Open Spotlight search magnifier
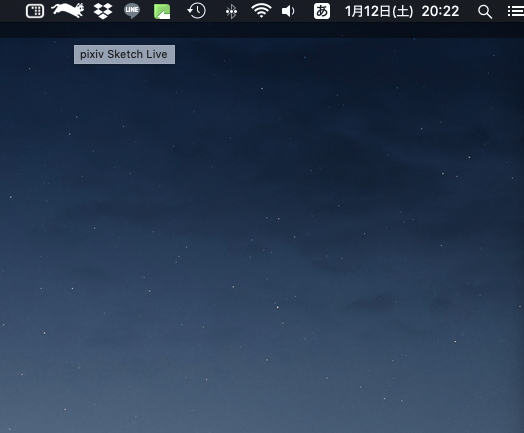Screen dimensions: 524x433 (x=485, y=12)
